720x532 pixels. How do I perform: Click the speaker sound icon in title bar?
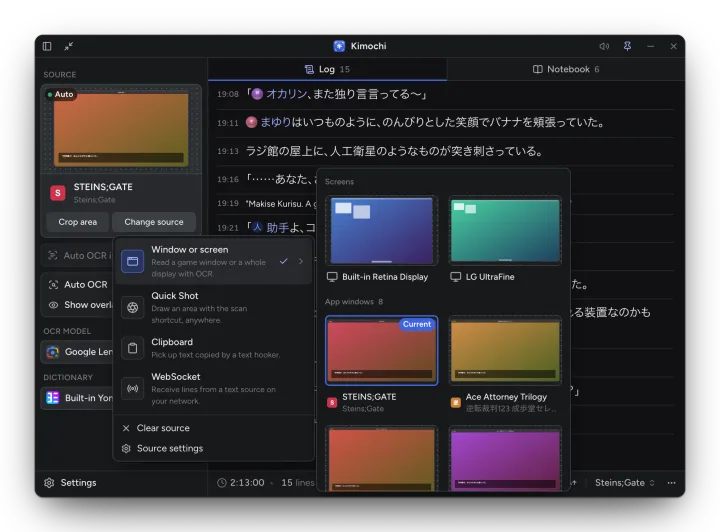pyautogui.click(x=604, y=46)
